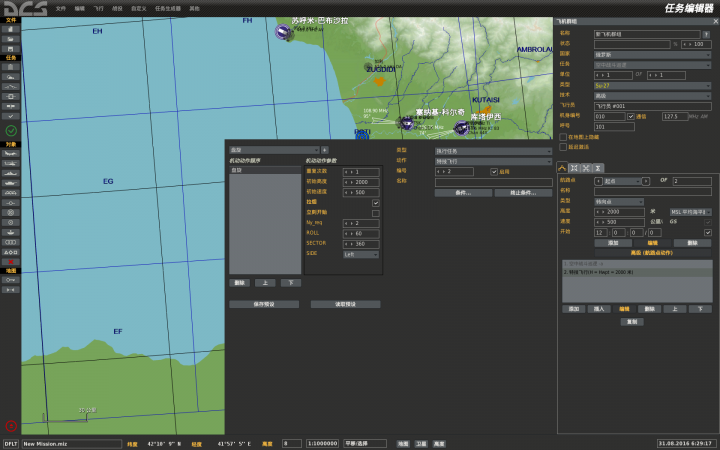720x450 pixels.
Task: Click the map ruler distance tool icon
Action: click(x=11, y=290)
